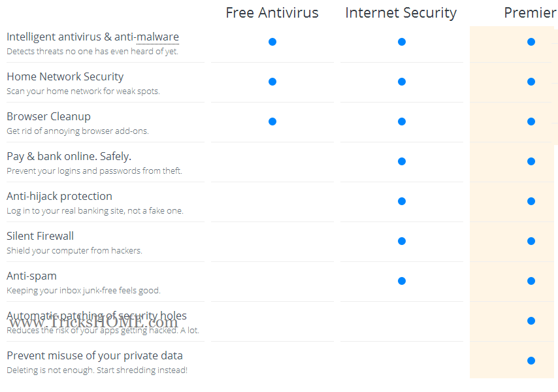Viewport: 558px width, 392px height.
Task: Click Internet Security dot for Pay & bank online
Action: coord(402,161)
